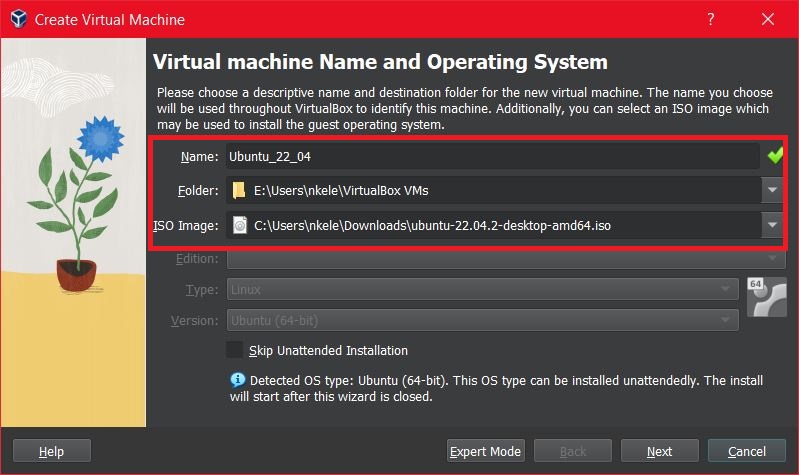Click the 'Version:' field label

coord(194,321)
